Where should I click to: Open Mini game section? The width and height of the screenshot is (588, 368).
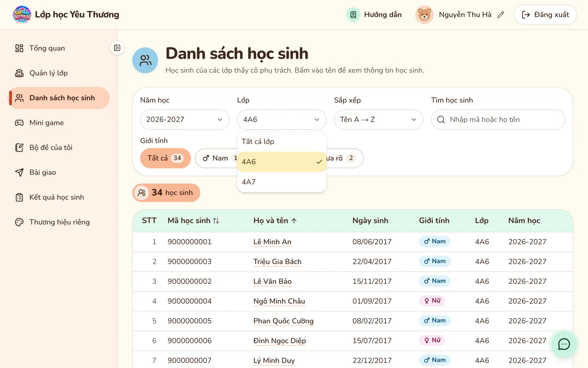point(59,123)
